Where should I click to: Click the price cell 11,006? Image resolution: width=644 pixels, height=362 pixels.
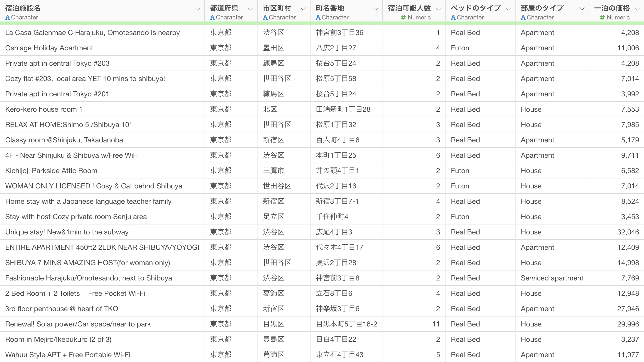pos(616,48)
